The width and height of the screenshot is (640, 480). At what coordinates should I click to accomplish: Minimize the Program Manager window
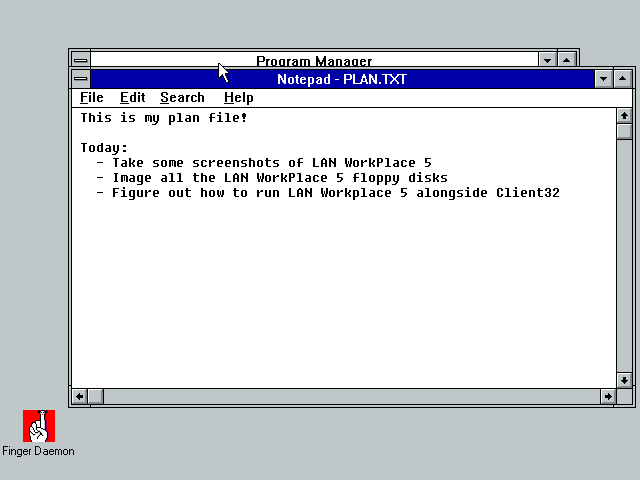point(547,60)
